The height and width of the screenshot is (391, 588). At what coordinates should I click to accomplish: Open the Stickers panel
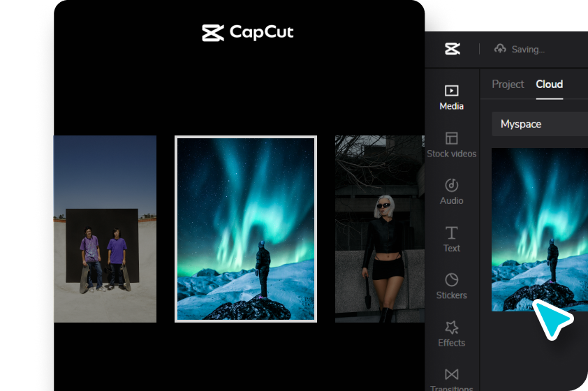(x=451, y=280)
